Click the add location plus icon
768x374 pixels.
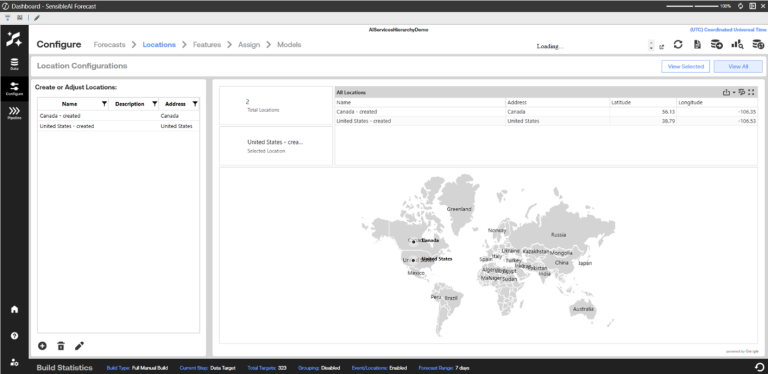(x=43, y=346)
